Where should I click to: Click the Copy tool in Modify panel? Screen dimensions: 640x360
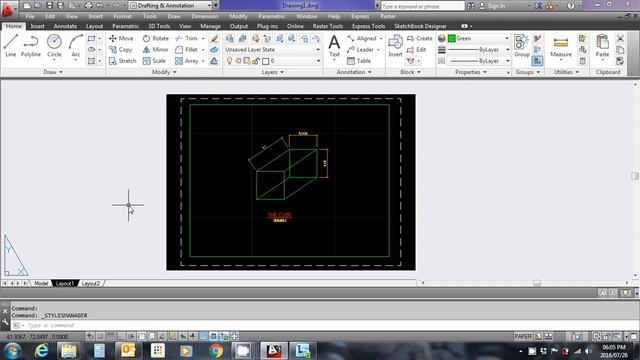pyautogui.click(x=121, y=49)
